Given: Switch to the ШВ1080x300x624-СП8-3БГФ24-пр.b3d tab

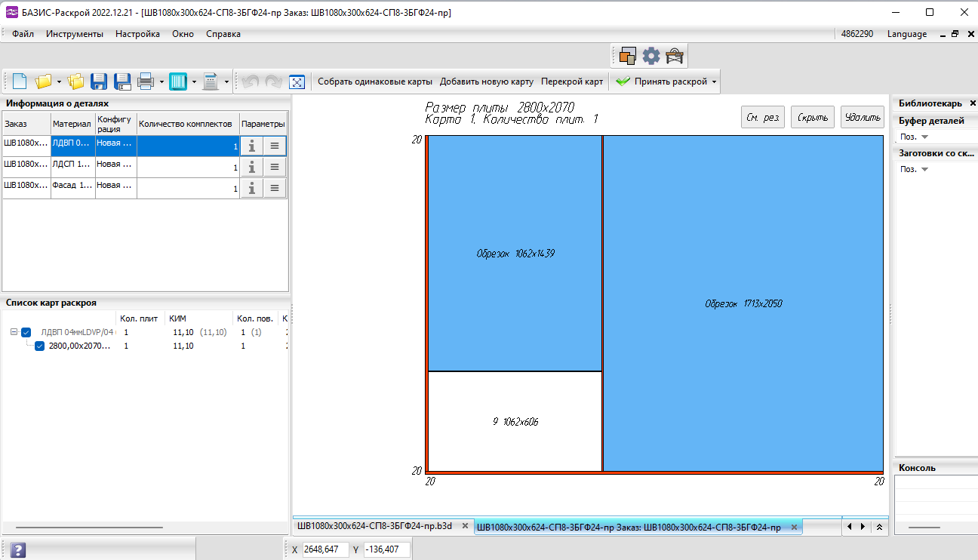Looking at the screenshot, I should coord(375,526).
